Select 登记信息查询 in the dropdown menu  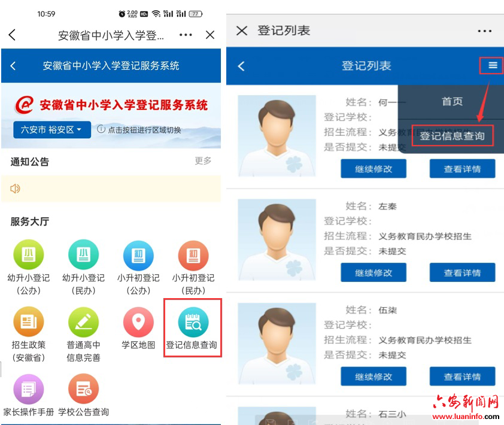coord(452,136)
